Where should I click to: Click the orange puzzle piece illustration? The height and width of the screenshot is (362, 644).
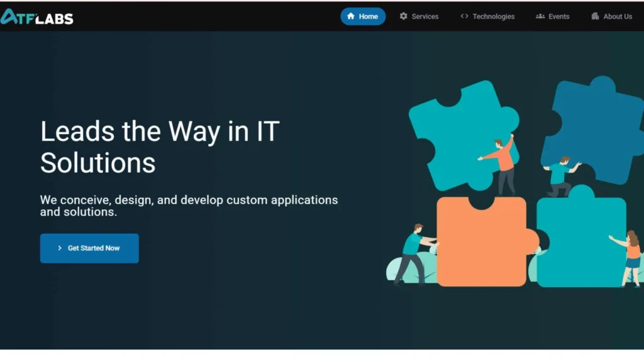point(481,245)
